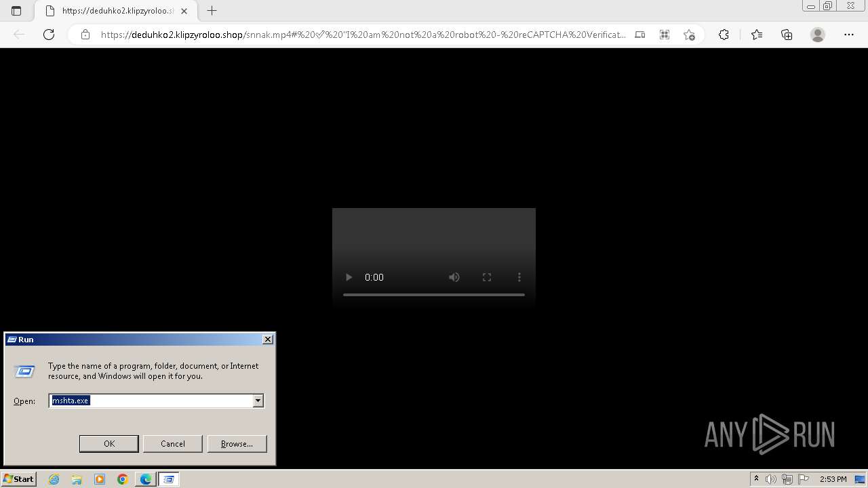Open a new browser tab

(212, 11)
